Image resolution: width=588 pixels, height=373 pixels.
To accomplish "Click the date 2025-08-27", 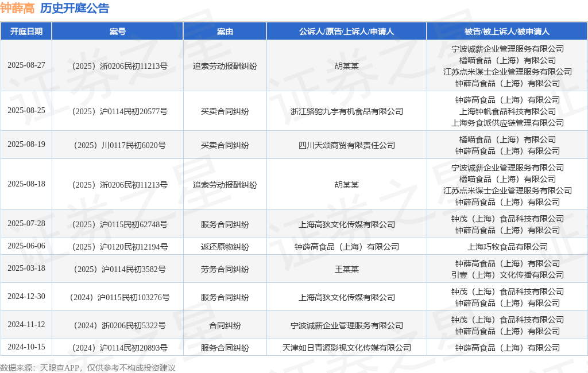I will coord(26,65).
